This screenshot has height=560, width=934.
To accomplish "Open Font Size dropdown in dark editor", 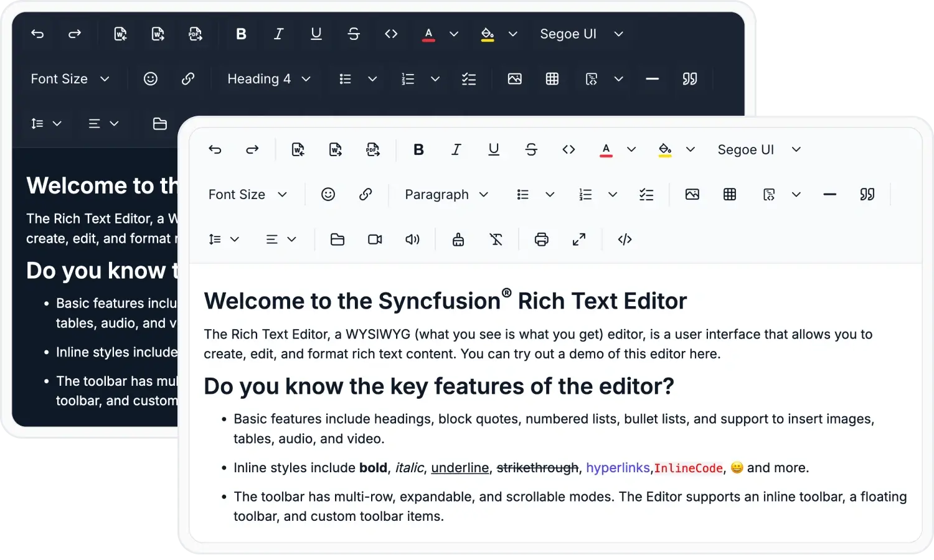I will click(x=70, y=79).
